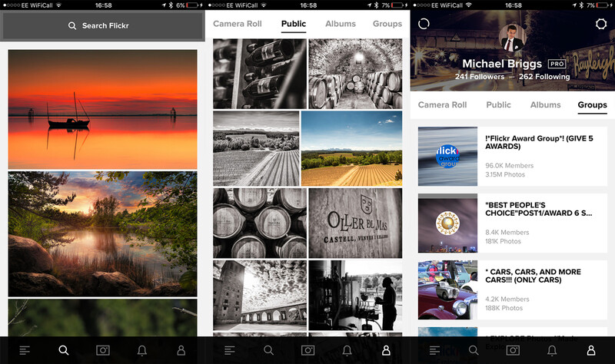
Task: Tap the search magnifier below the black-and-white photo grid
Action: tap(268, 350)
